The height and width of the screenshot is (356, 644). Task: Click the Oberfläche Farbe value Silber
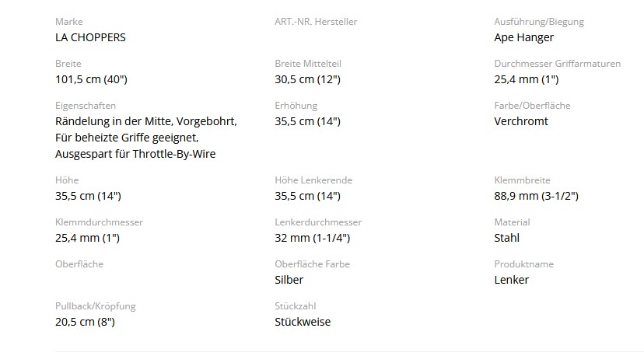tap(289, 280)
